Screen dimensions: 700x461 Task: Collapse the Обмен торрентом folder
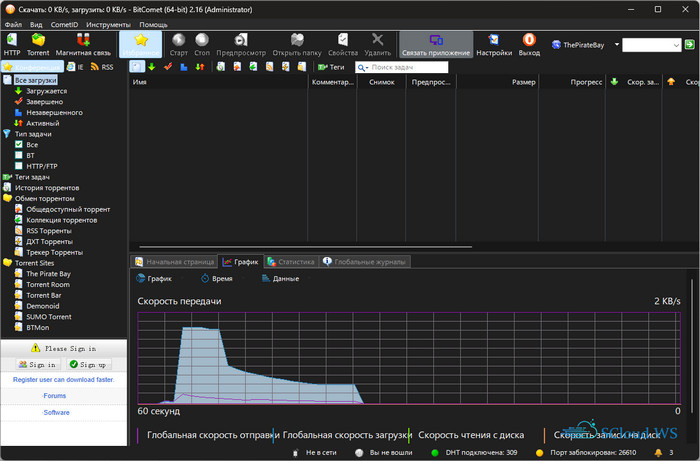tap(7, 198)
